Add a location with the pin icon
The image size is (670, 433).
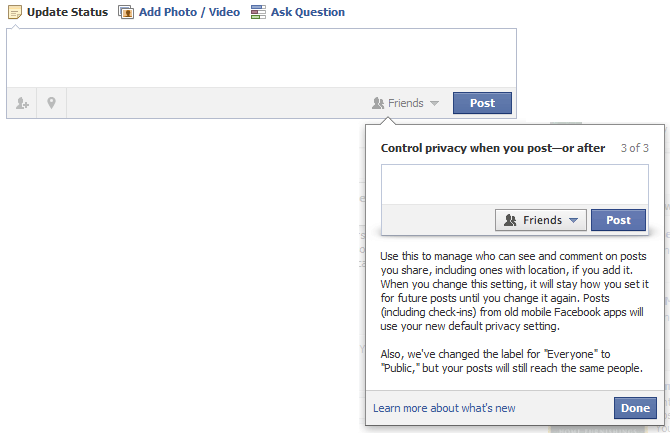tap(51, 103)
